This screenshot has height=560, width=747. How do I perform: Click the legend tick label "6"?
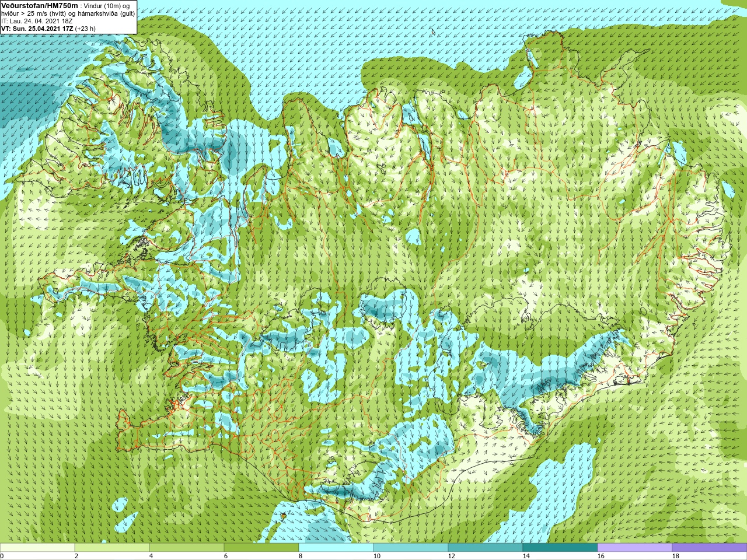tap(226, 556)
